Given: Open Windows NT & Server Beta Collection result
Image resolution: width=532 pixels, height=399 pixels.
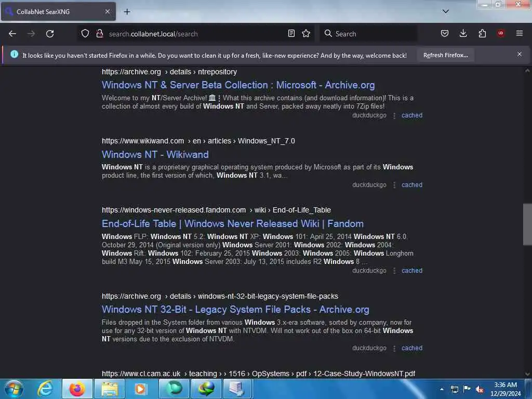Looking at the screenshot, I should coord(238,85).
